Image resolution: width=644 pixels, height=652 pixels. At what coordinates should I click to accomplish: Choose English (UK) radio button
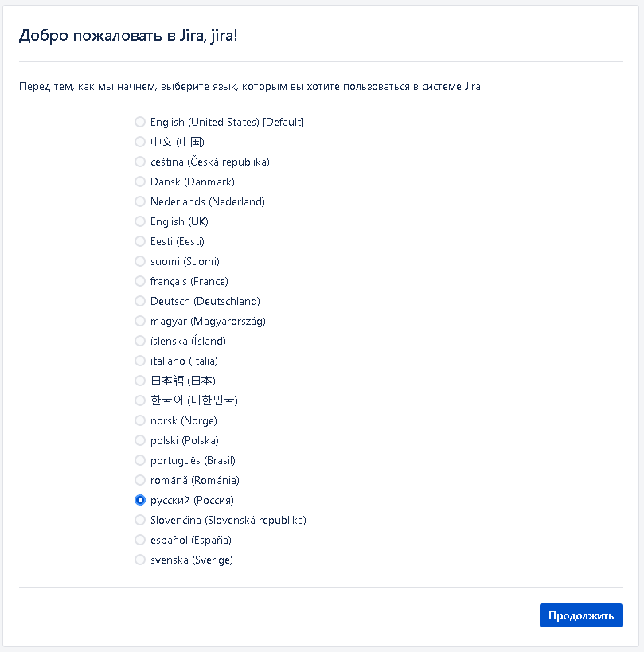click(140, 221)
